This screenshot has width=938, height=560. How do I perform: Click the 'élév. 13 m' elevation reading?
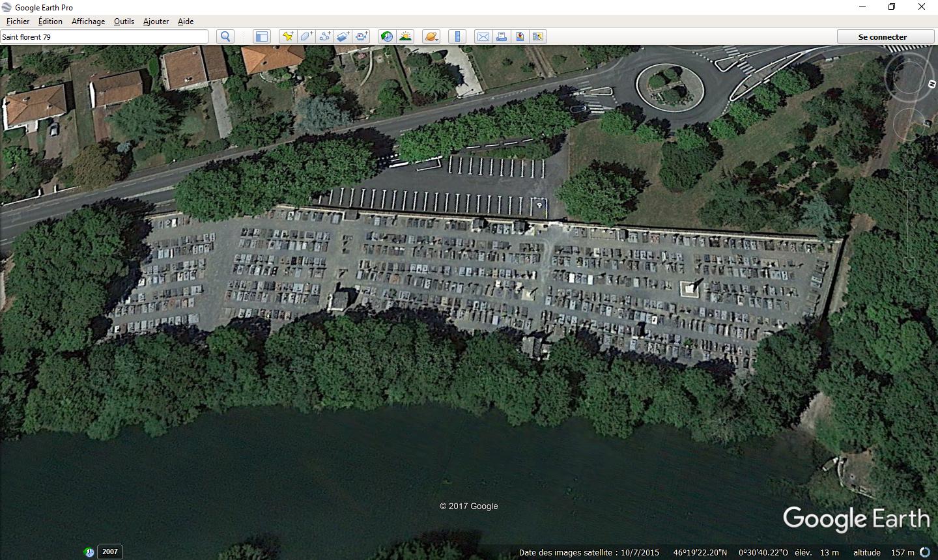pyautogui.click(x=817, y=552)
